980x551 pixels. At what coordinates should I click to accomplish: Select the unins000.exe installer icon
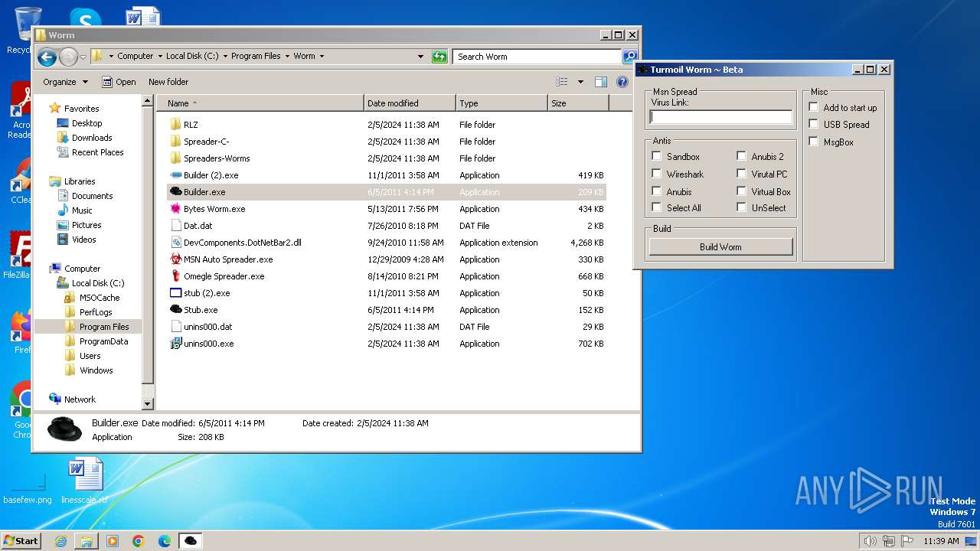(175, 344)
